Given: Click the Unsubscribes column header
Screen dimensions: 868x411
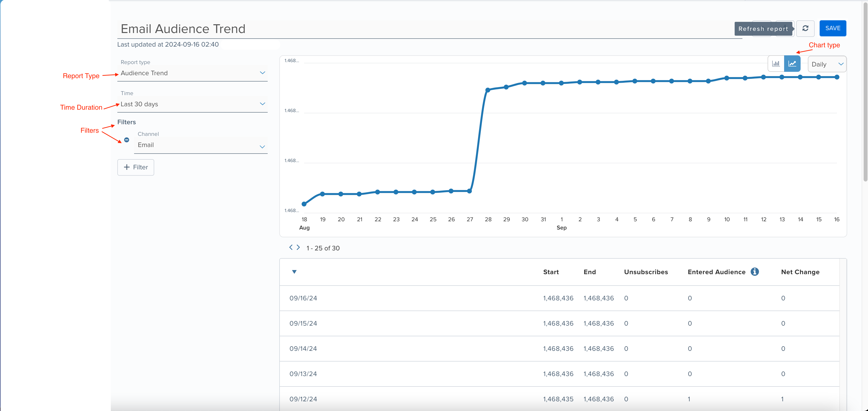Looking at the screenshot, I should coord(646,272).
